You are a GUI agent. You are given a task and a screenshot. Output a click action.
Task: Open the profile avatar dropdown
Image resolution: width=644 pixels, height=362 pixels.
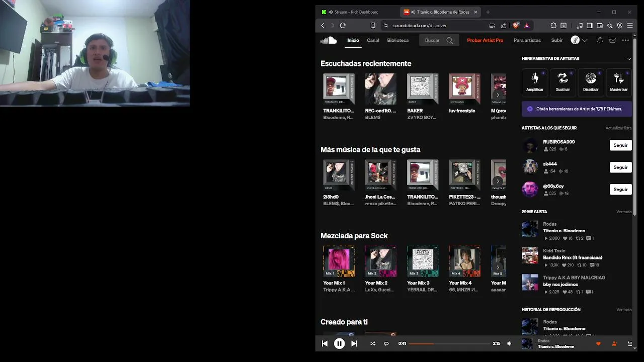pyautogui.click(x=579, y=40)
